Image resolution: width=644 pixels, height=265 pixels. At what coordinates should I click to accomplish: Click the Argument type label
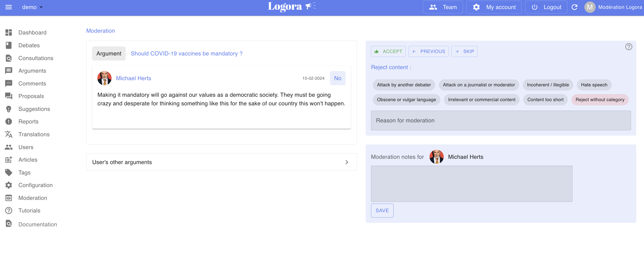(x=109, y=53)
